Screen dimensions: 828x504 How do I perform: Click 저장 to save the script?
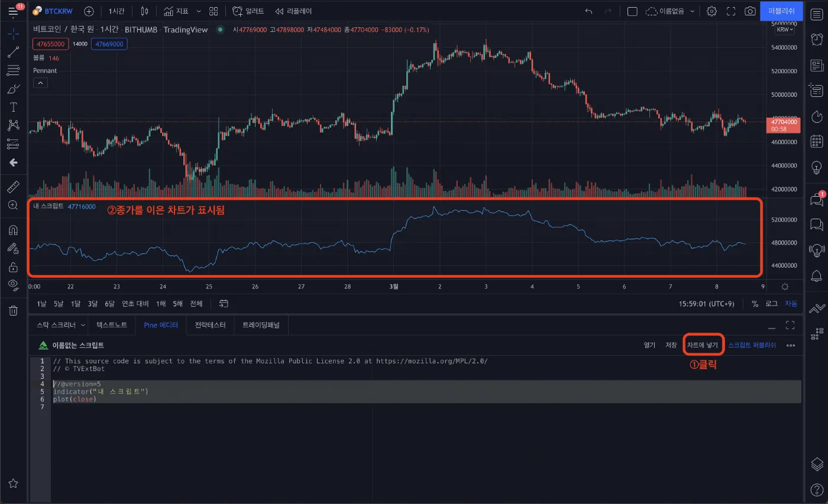tap(671, 345)
